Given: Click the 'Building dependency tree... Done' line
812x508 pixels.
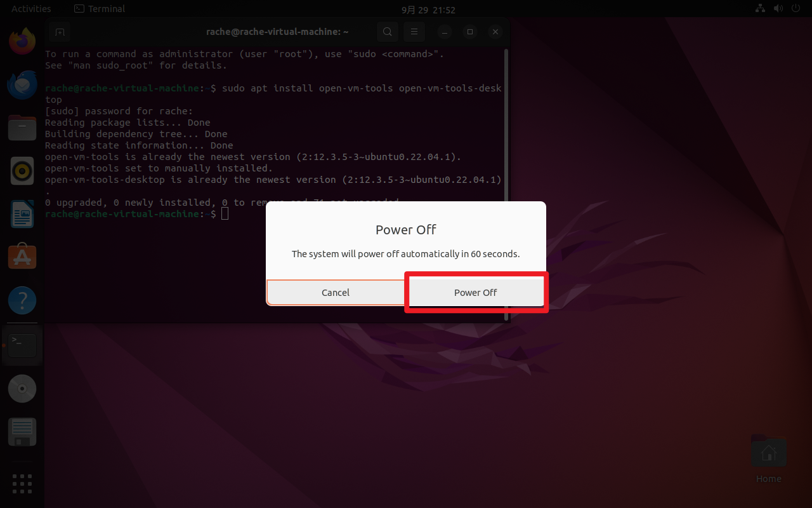Looking at the screenshot, I should click(x=136, y=134).
